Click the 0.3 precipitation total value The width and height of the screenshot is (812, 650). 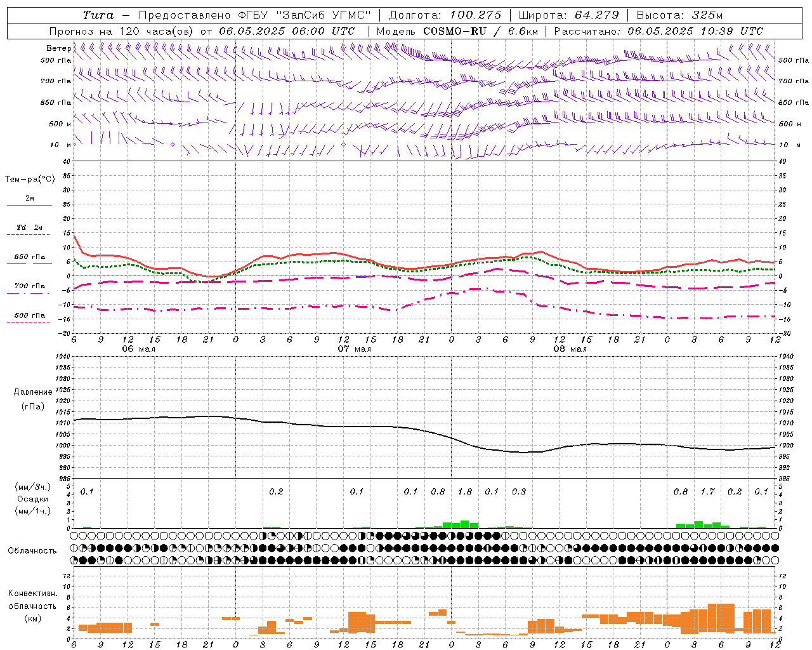click(519, 491)
